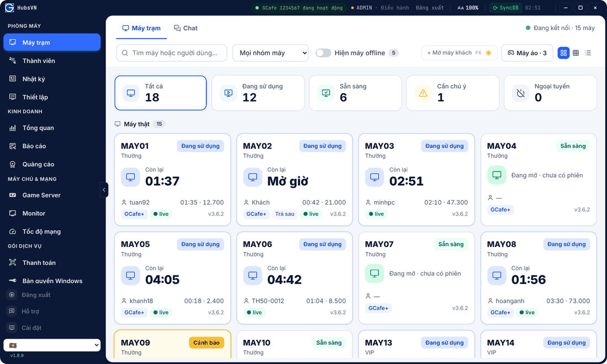Filter by the Đang sử dụng card
607x364 pixels.
coord(258,93)
